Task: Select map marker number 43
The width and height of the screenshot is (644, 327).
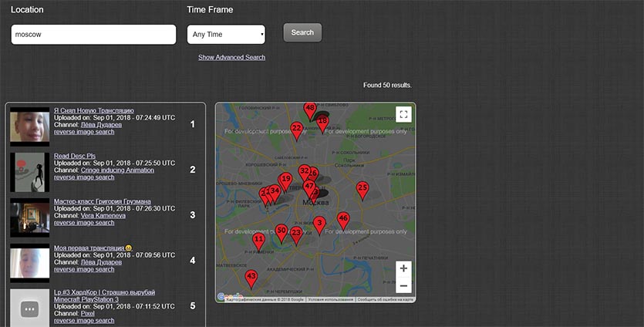Action: point(251,276)
